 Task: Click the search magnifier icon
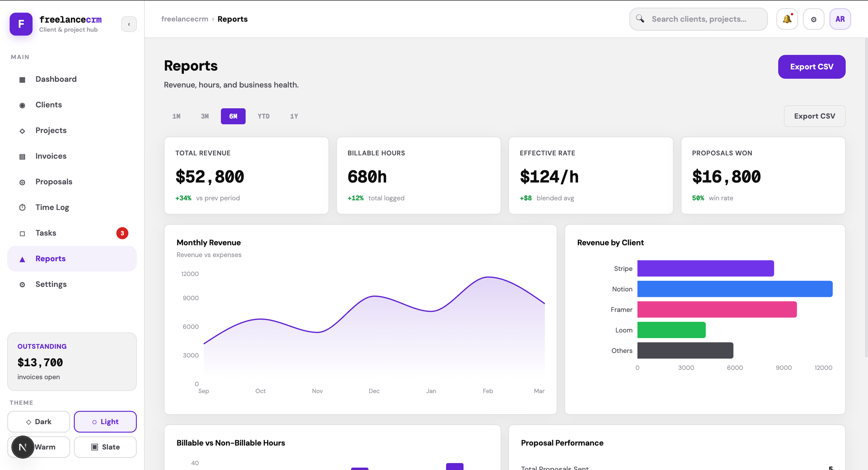point(640,19)
